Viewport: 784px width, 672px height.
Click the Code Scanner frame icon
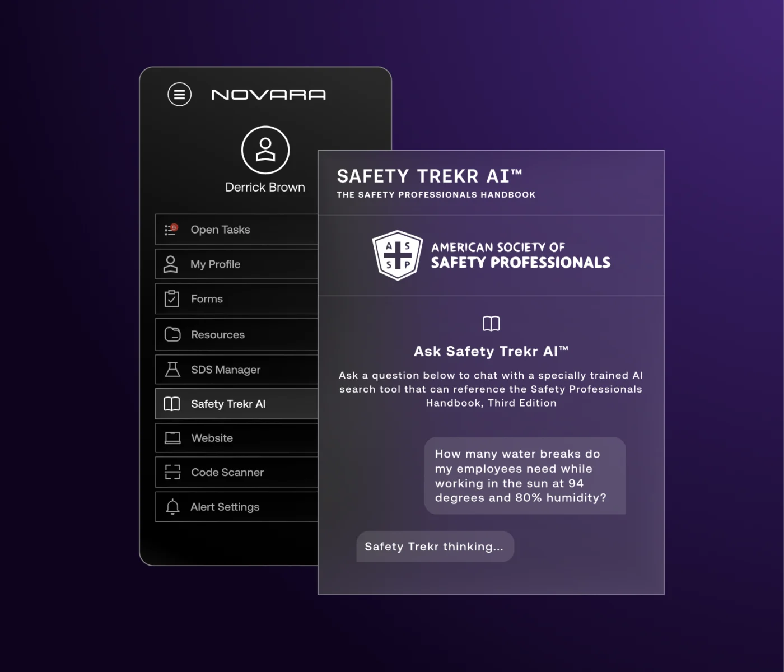(x=172, y=472)
